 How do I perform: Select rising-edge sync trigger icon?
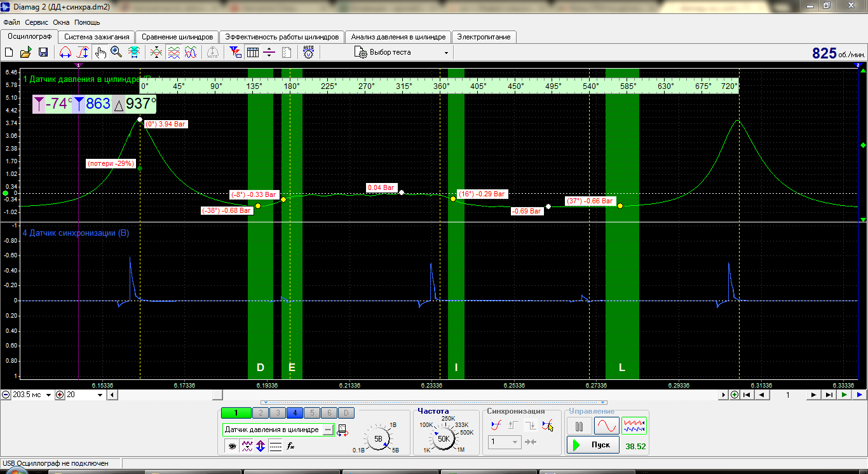(x=514, y=426)
